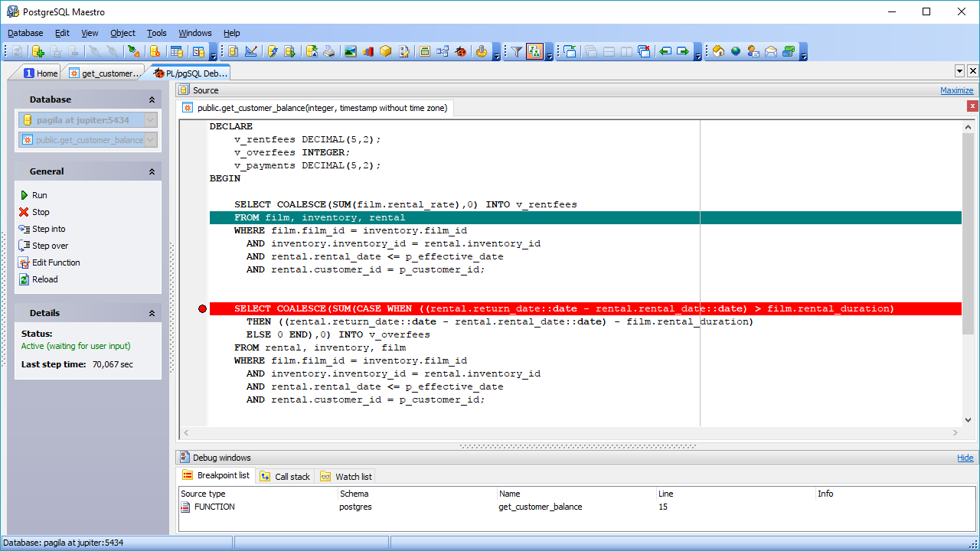Toggle the breakpoint on the SELECT line
The image size is (980, 551).
(201, 308)
